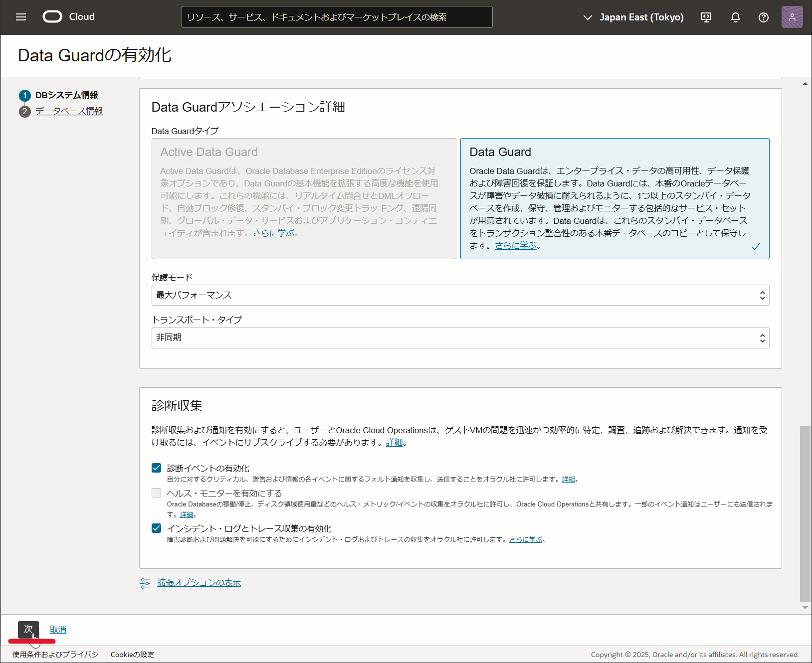The height and width of the screenshot is (663, 812).
Task: Cancel with the 取消 link
Action: pos(57,629)
